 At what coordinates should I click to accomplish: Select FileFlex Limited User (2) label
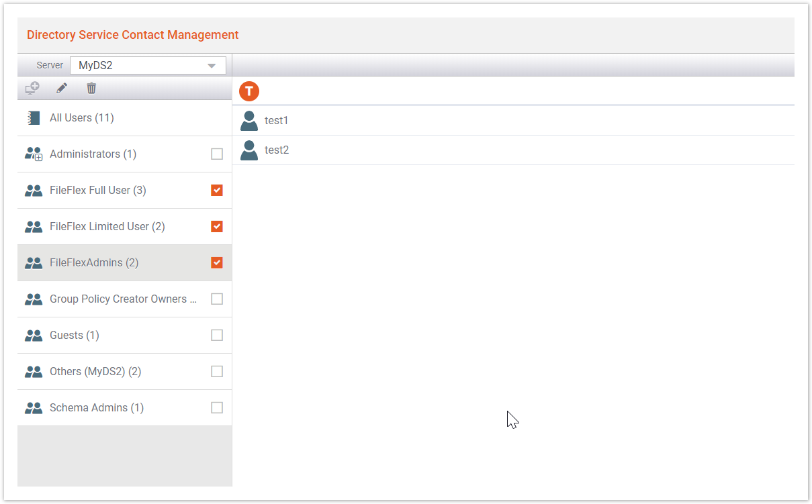(x=107, y=227)
